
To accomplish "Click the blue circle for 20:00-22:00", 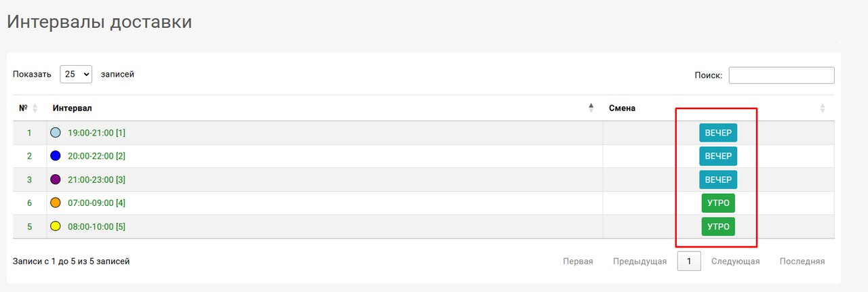I will coord(56,156).
